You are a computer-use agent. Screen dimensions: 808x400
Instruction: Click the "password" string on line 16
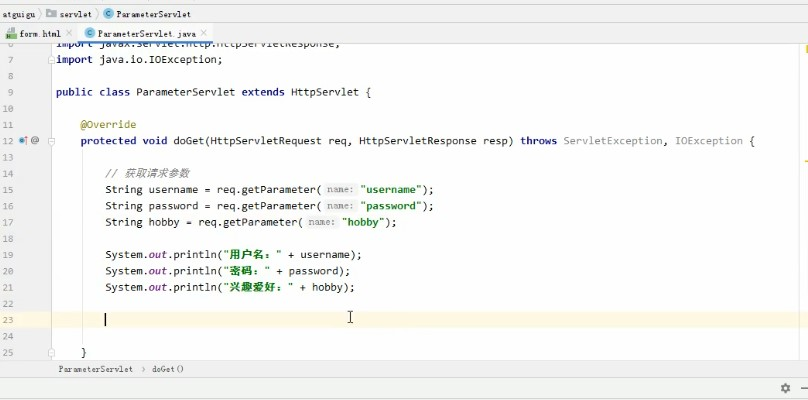[391, 206]
